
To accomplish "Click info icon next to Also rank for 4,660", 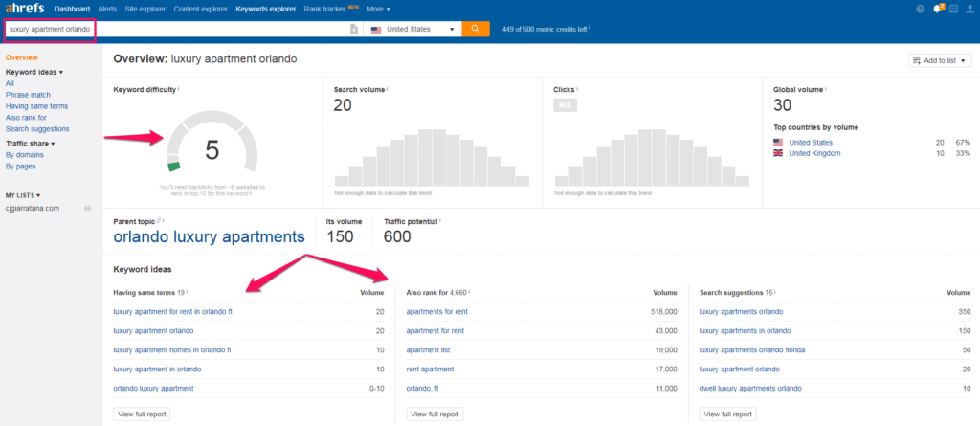I will click(468, 292).
